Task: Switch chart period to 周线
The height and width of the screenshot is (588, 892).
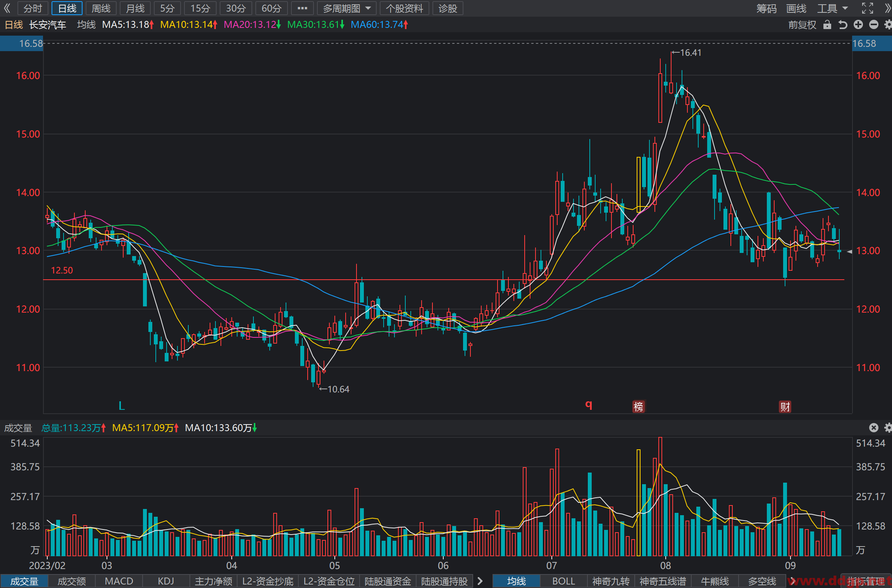Action: 101,8
